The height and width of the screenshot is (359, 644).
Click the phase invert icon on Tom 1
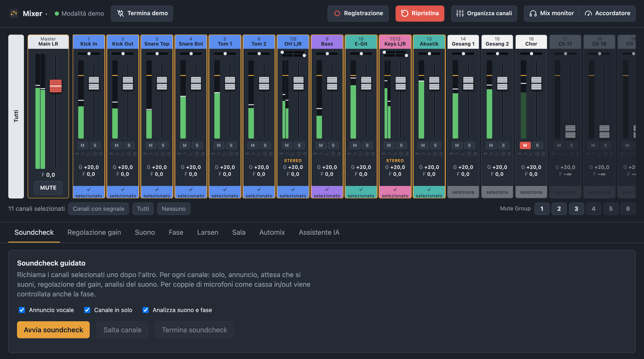[237, 154]
